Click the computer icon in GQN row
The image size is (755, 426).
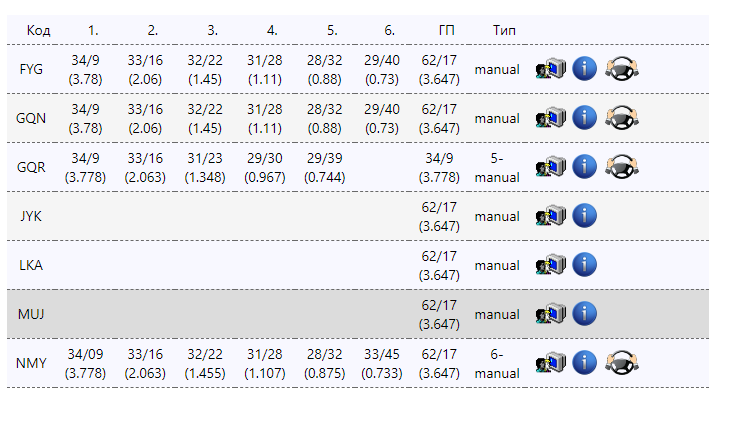pos(551,117)
